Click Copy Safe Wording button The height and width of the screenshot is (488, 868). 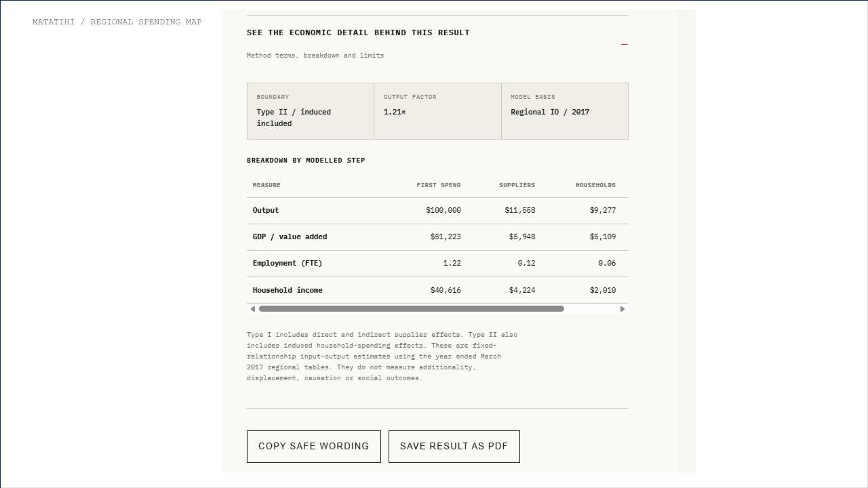[x=314, y=447]
